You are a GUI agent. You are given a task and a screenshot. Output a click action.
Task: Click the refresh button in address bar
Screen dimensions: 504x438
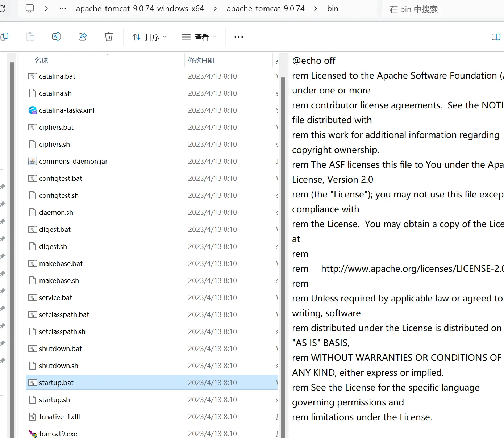click(x=2, y=8)
